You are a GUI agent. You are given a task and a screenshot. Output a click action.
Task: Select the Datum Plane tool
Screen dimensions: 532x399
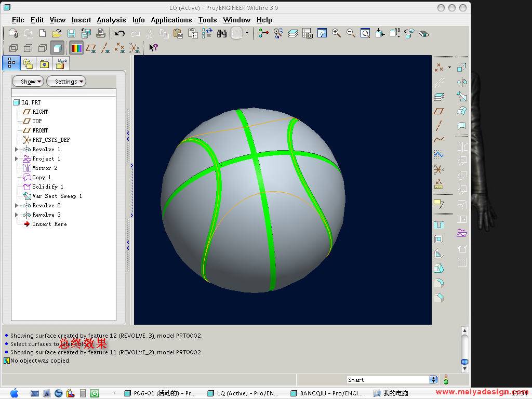(439, 111)
